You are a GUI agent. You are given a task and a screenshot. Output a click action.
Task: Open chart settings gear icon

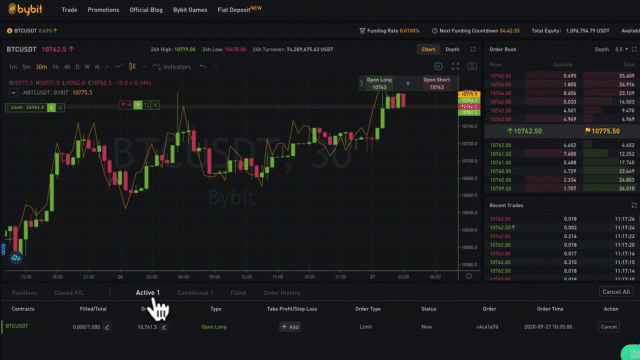click(438, 67)
